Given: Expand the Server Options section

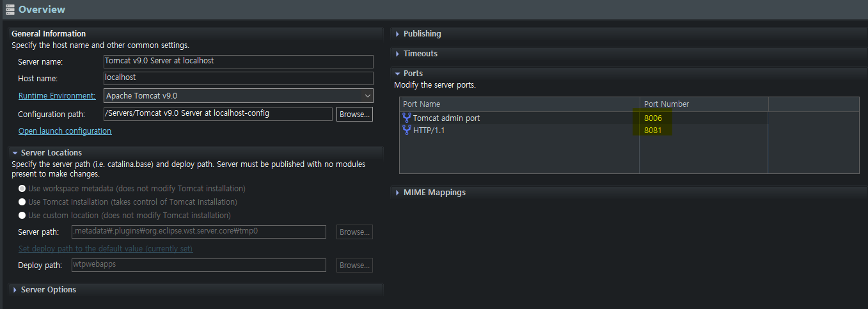Looking at the screenshot, I should [x=15, y=290].
